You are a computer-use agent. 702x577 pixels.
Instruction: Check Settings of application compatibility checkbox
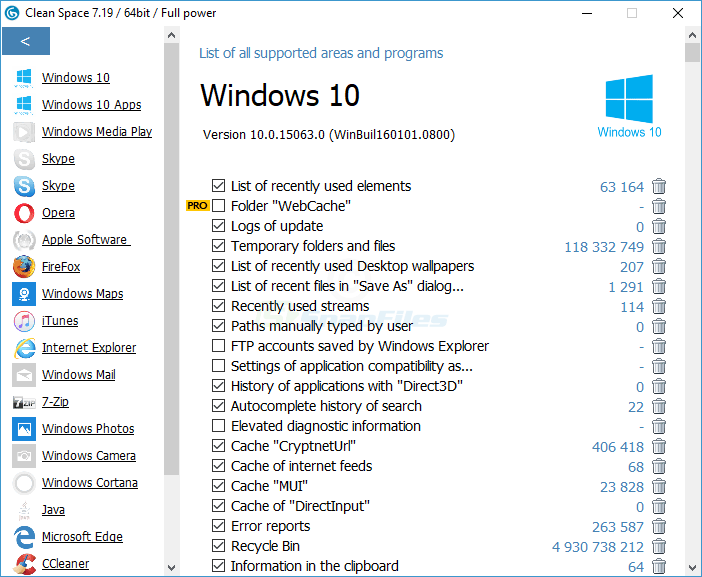pyautogui.click(x=218, y=366)
